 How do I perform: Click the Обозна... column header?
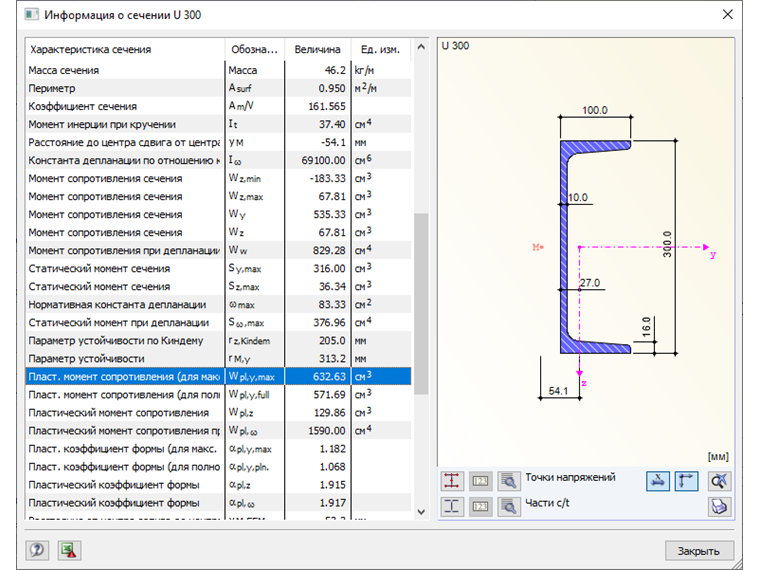coord(254,49)
